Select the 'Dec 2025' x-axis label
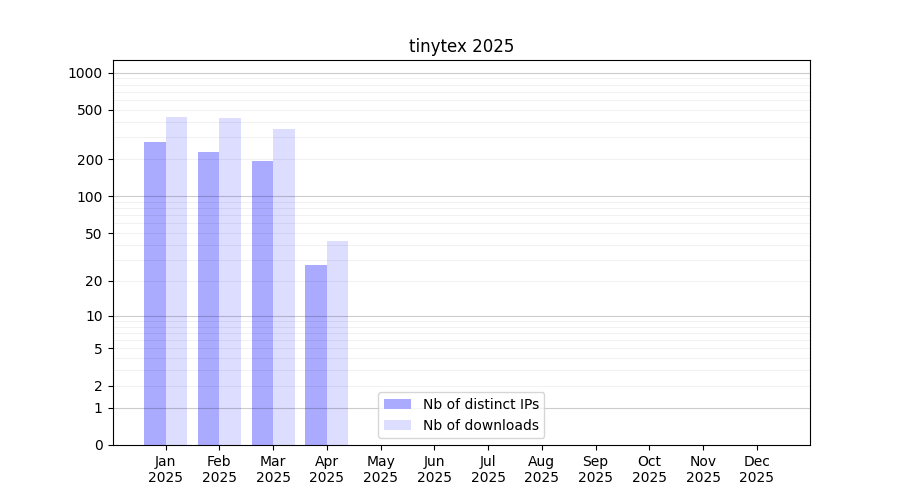This screenshot has height=500, width=900. 756,469
